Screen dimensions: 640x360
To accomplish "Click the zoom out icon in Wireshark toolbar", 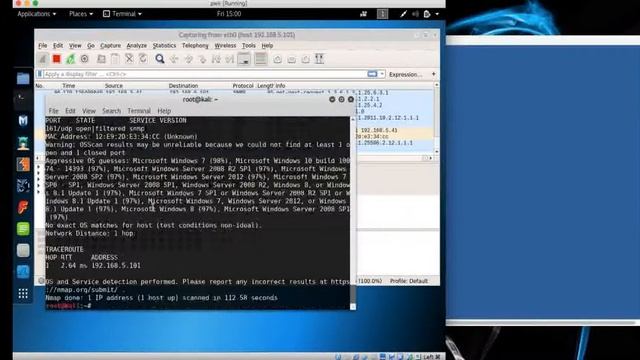I will coord(291,60).
